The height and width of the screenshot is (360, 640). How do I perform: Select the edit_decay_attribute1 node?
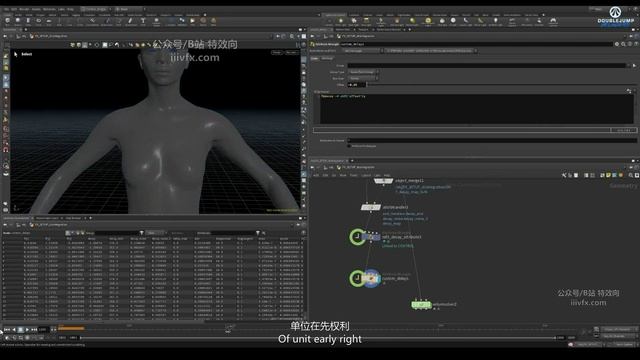click(x=371, y=236)
